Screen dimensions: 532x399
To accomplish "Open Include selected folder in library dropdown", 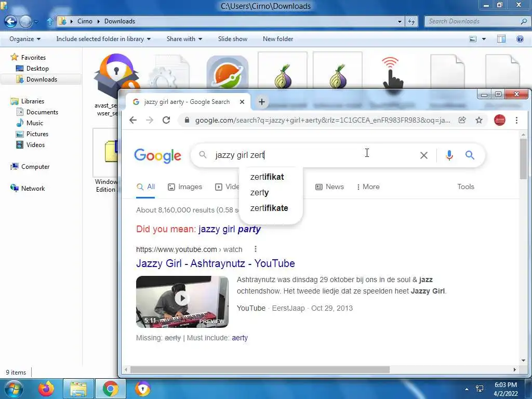I will 103,39.
